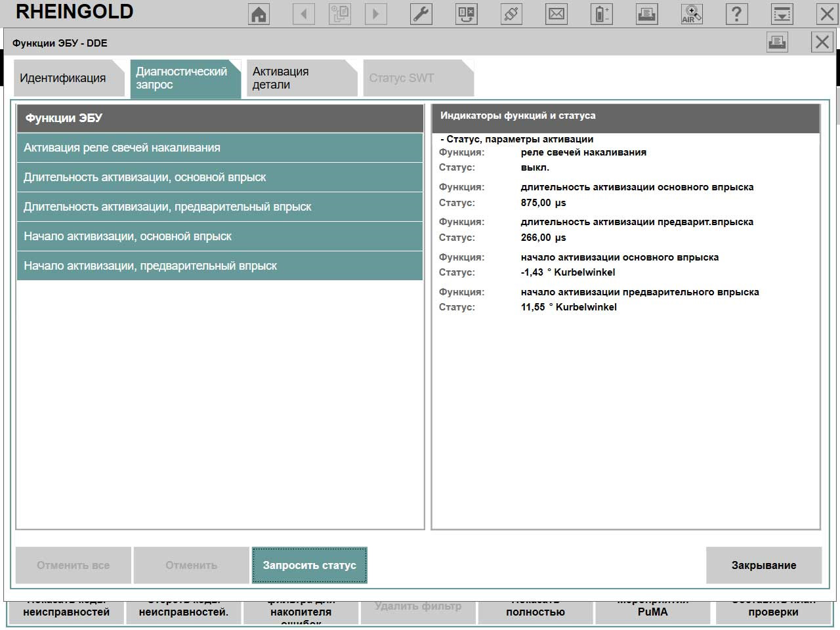Click the Закрывание button

click(x=764, y=565)
